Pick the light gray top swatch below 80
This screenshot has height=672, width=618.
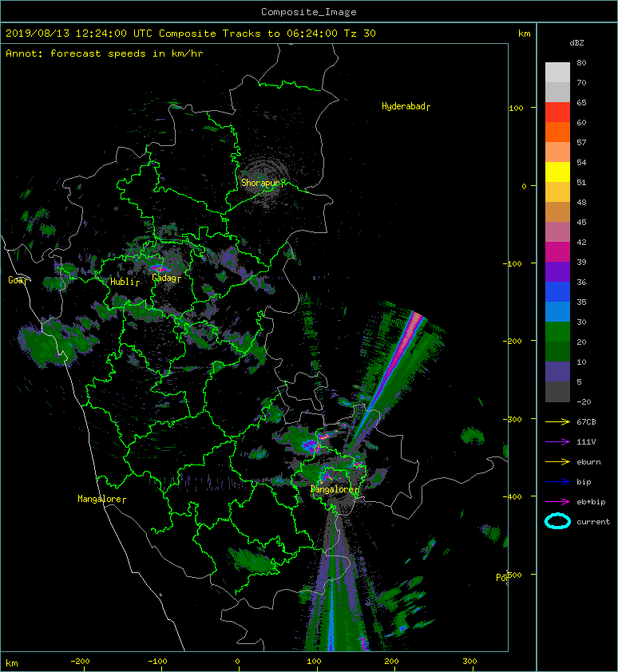tap(557, 72)
